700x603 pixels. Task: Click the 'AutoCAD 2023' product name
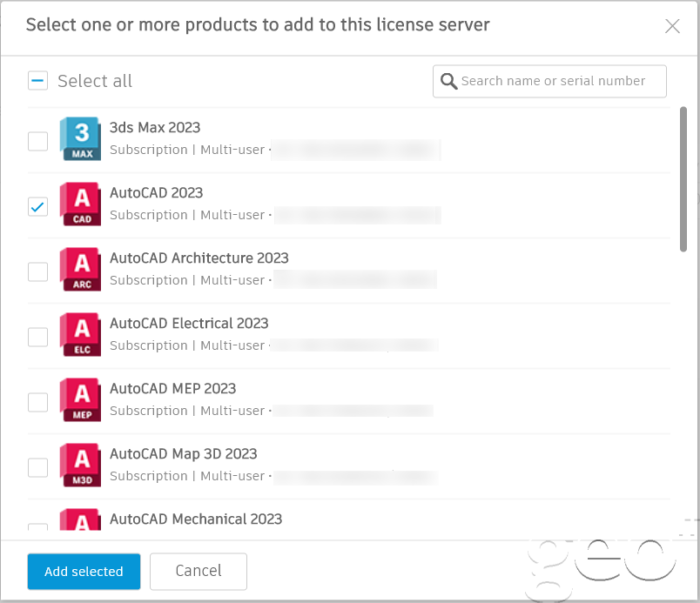click(x=156, y=192)
